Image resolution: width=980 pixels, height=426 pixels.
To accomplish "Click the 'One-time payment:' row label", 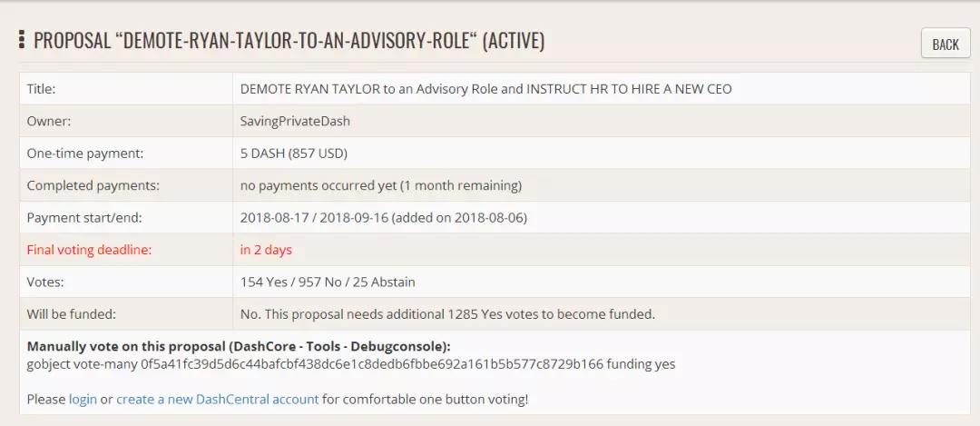I will (x=85, y=154).
